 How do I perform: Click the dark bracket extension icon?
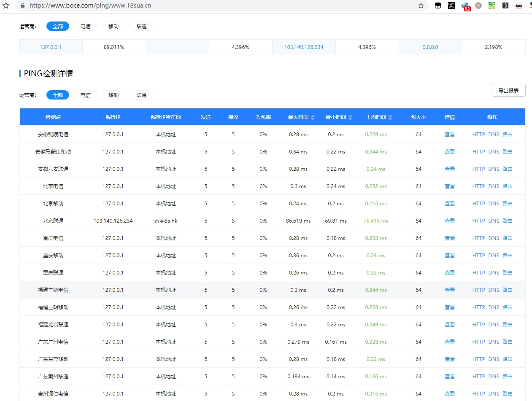tap(505, 5)
